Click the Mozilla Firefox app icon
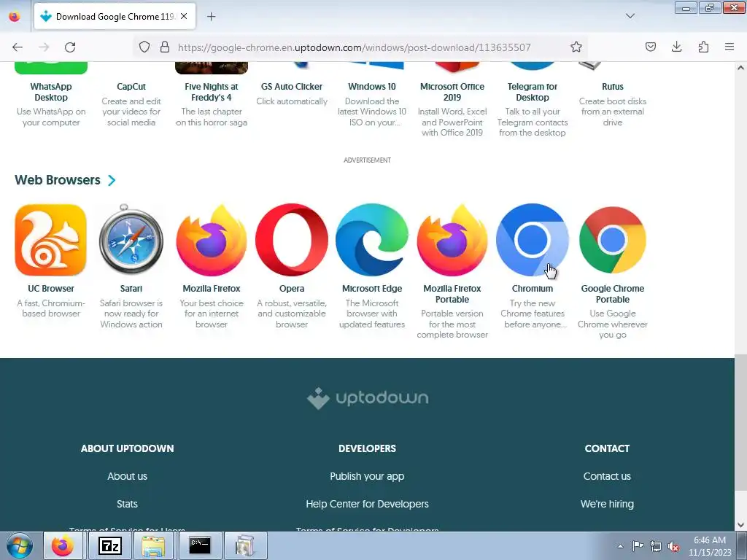The image size is (747, 560). click(212, 240)
